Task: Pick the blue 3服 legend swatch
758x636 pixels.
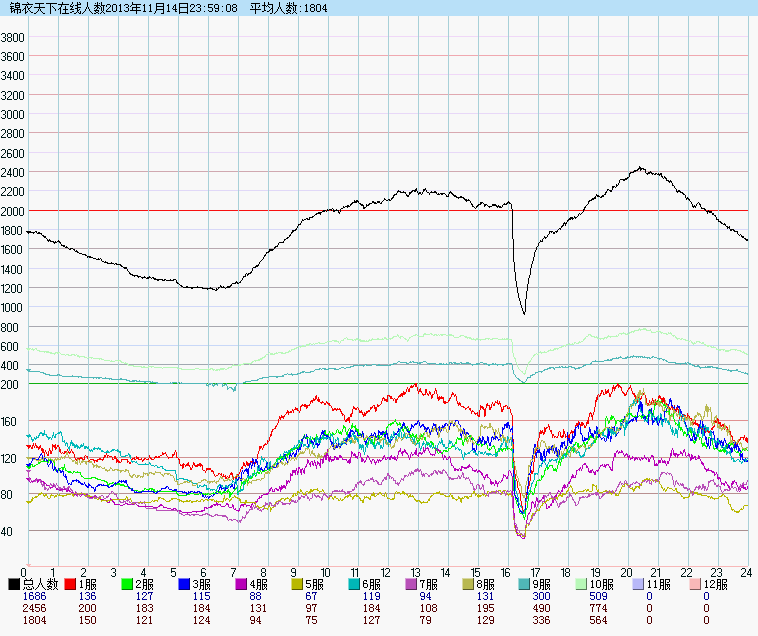Action: 185,583
